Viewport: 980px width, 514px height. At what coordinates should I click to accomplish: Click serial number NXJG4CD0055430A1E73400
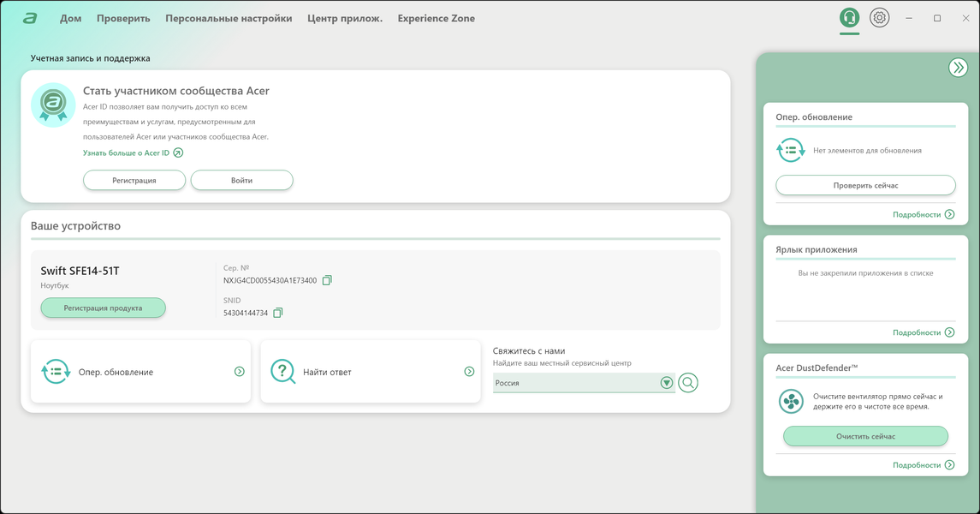(x=270, y=281)
